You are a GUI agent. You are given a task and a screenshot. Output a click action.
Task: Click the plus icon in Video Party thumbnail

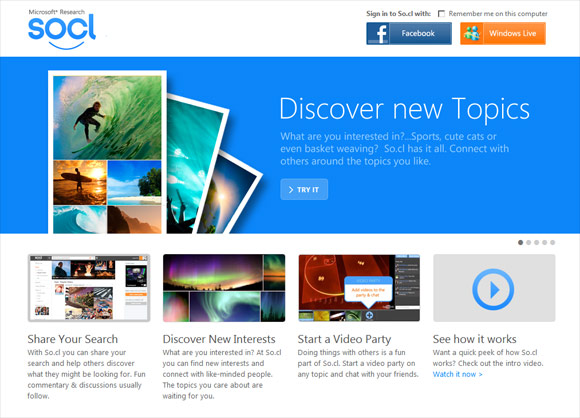[x=369, y=315]
